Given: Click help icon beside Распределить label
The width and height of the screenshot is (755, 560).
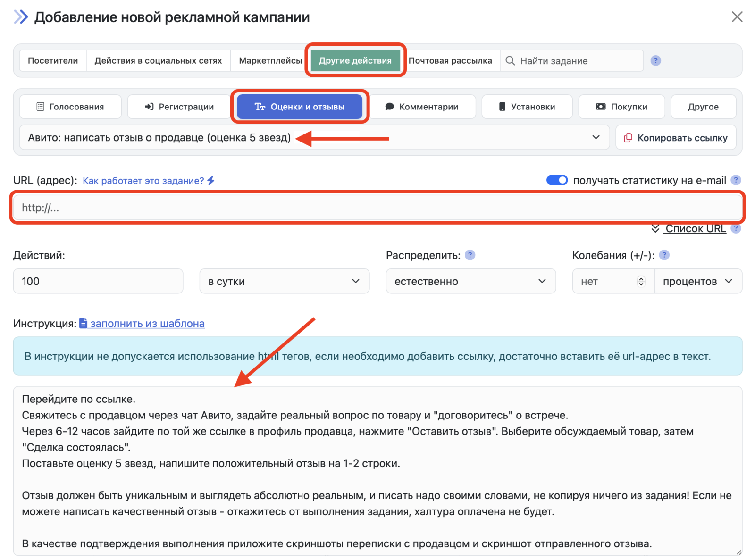Looking at the screenshot, I should tap(470, 255).
